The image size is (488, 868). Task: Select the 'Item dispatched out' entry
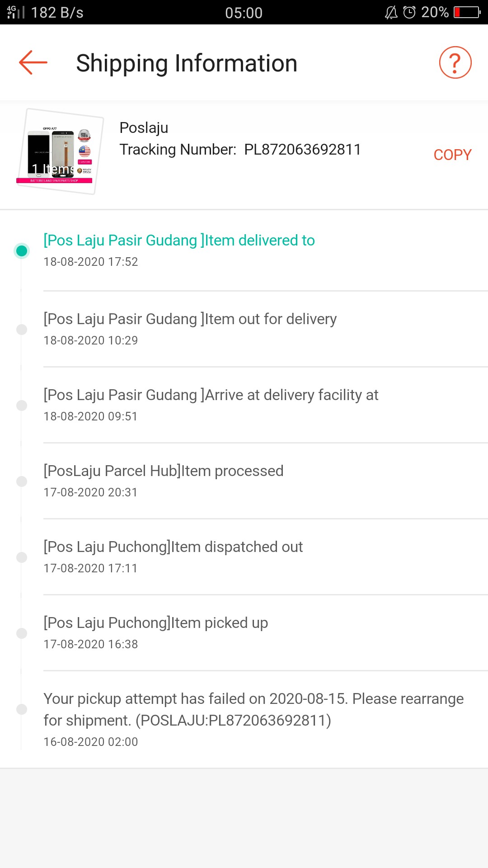click(x=173, y=547)
